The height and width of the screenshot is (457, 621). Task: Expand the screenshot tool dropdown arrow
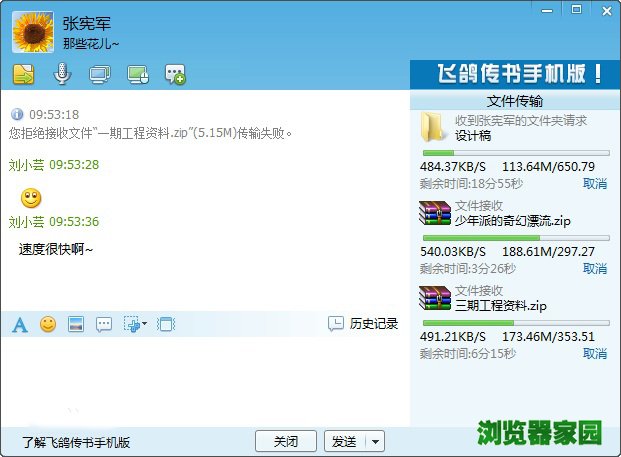pos(145,324)
